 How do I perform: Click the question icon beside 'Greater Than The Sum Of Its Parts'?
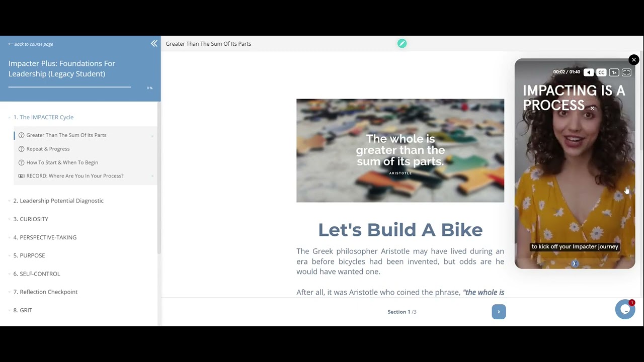tap(21, 135)
